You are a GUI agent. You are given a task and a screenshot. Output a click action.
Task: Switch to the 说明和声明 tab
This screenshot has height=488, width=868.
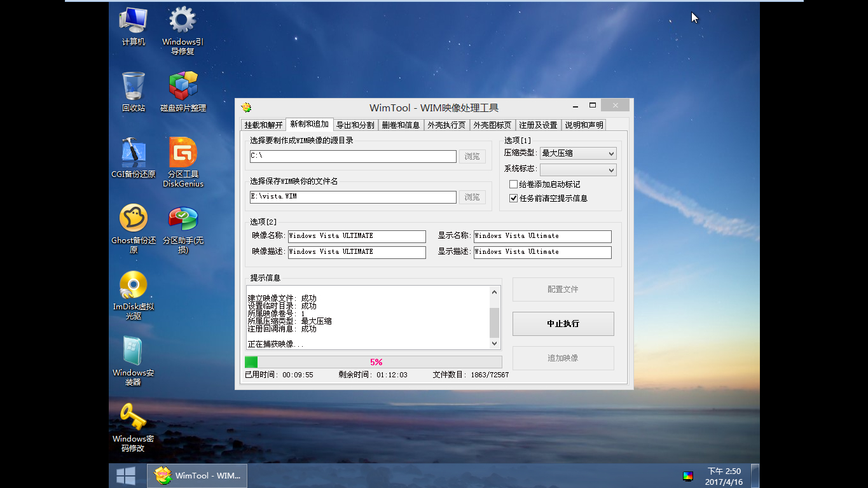coord(584,125)
